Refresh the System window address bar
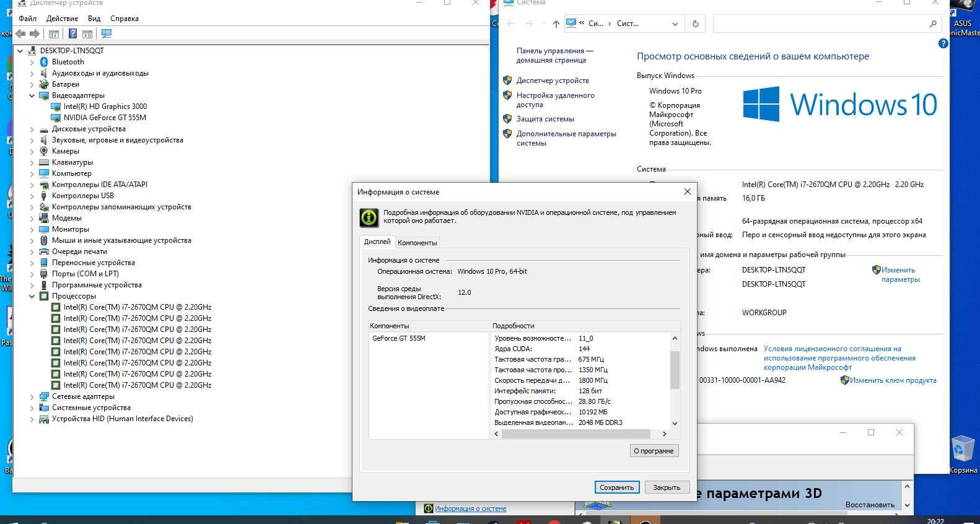 (x=695, y=24)
